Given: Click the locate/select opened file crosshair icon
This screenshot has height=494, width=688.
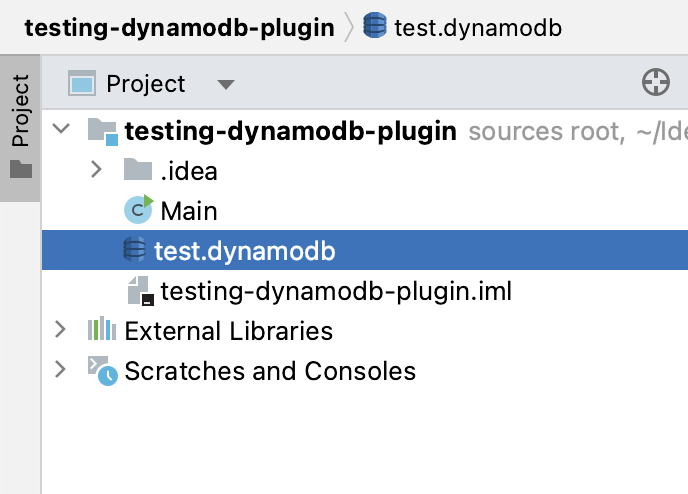Looking at the screenshot, I should click(656, 82).
